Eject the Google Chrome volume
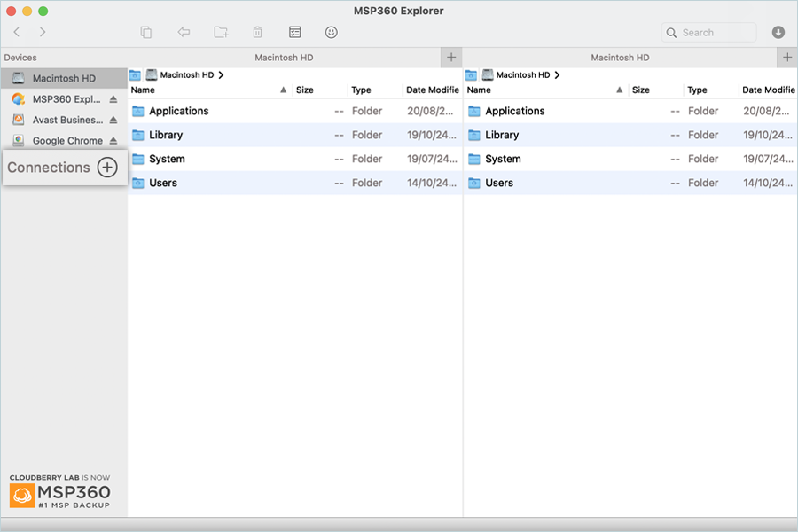This screenshot has height=532, width=798. [113, 141]
